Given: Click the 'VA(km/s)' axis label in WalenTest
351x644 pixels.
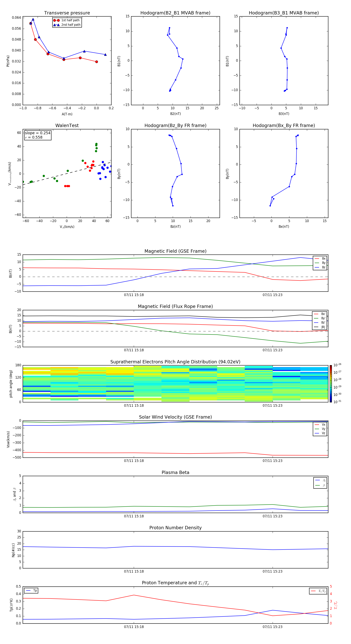Looking at the screenshot, I should point(67,227).
